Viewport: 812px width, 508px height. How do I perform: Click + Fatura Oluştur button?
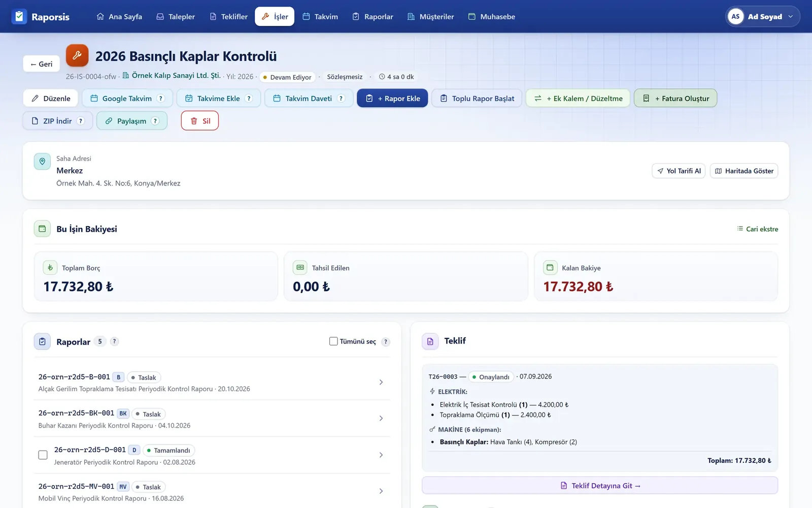[675, 99]
